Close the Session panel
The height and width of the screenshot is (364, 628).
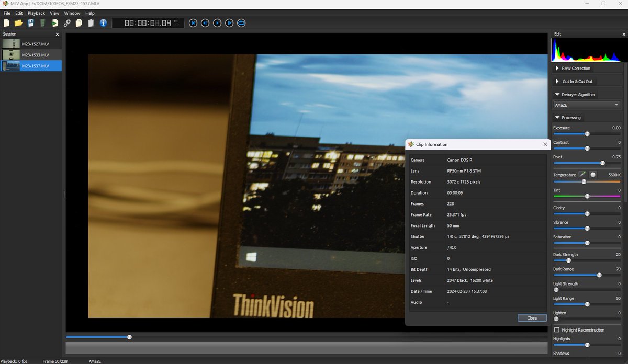pos(58,34)
